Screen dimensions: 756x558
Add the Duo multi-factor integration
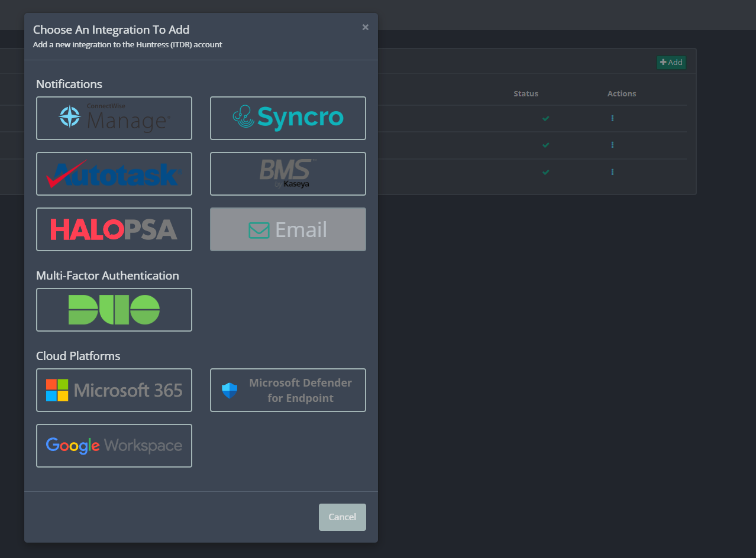pos(114,310)
